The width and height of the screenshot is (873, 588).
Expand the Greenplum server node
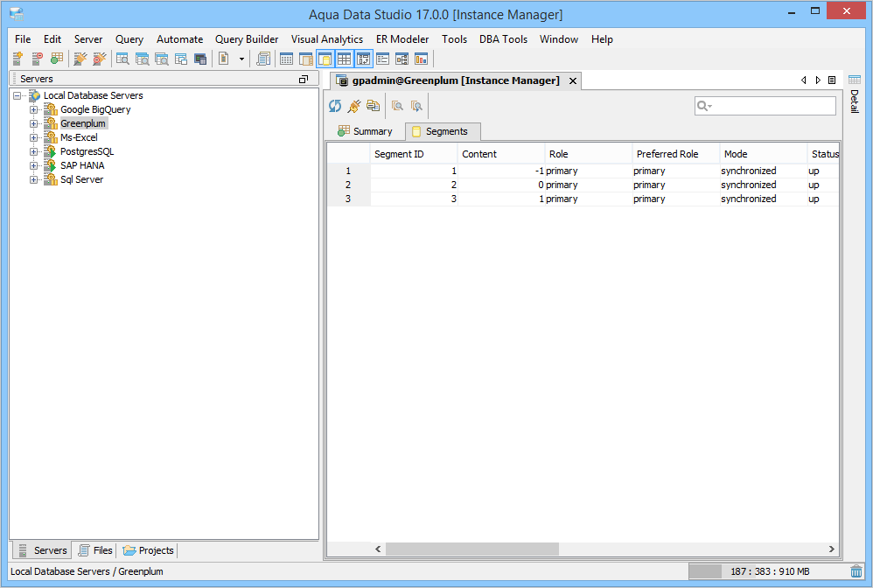[x=34, y=123]
